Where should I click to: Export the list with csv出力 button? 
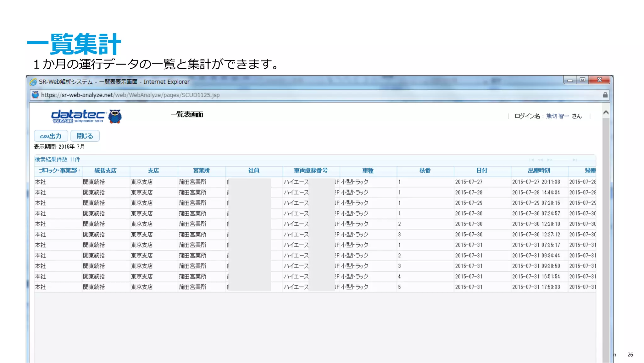(51, 136)
